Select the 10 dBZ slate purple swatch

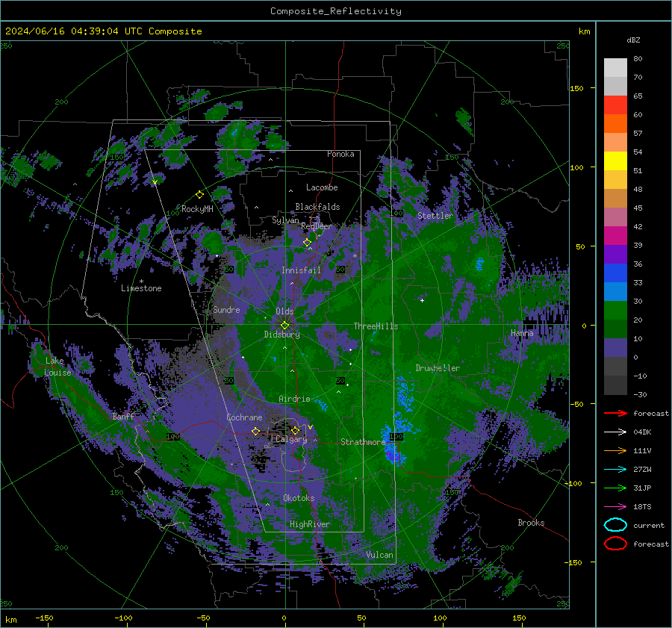point(615,347)
